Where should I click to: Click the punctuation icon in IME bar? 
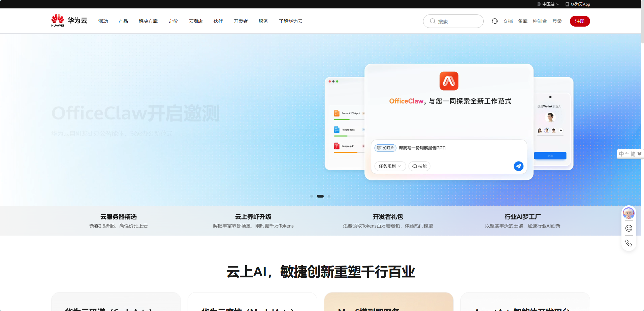pyautogui.click(x=627, y=153)
